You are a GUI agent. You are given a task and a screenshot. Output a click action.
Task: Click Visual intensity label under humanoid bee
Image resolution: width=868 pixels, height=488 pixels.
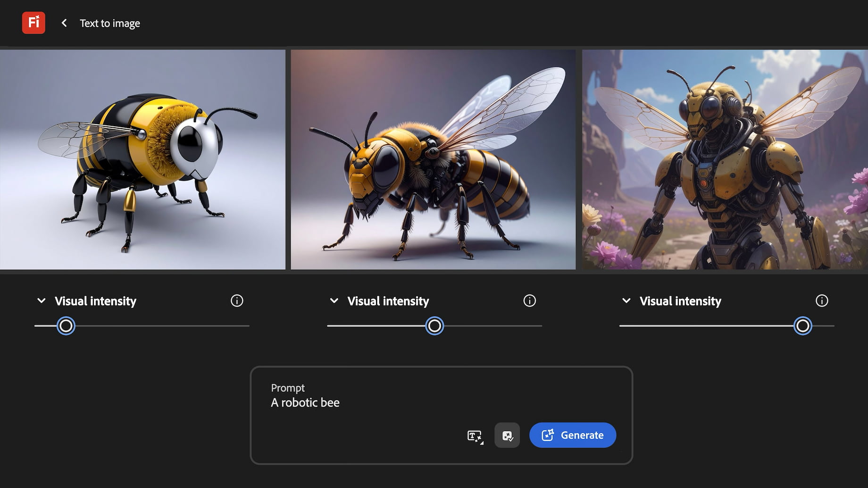pos(680,301)
